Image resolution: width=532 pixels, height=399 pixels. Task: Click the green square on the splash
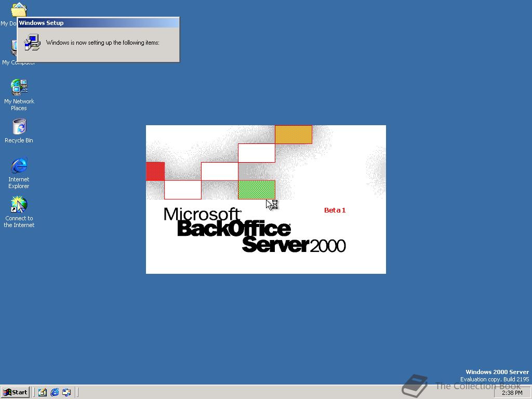257,190
